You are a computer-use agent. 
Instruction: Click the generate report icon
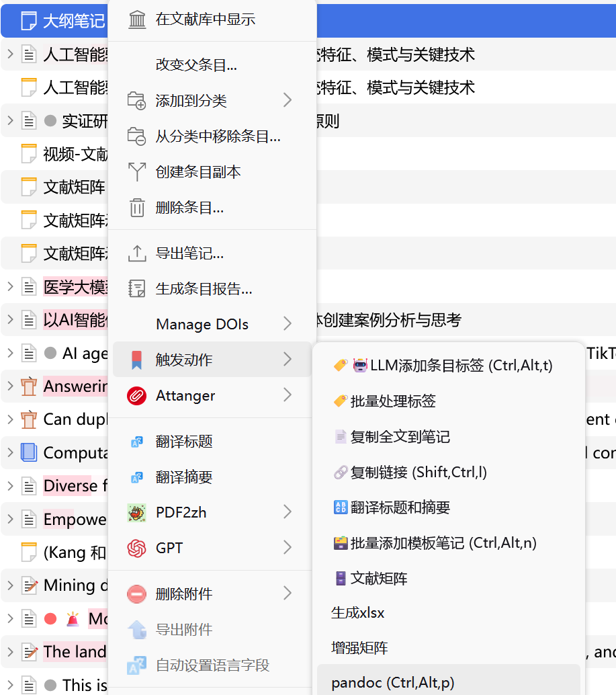click(137, 288)
